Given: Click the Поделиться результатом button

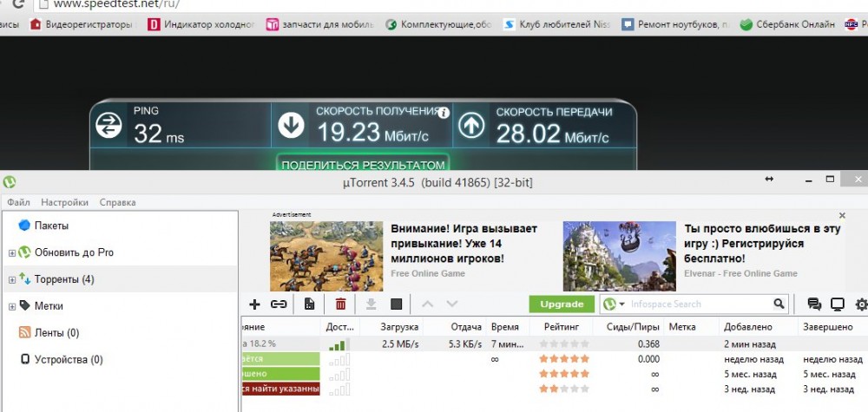Looking at the screenshot, I should tap(363, 165).
